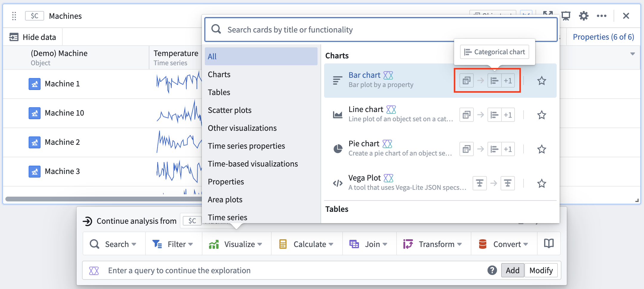Select the Time series properties category

(261, 146)
